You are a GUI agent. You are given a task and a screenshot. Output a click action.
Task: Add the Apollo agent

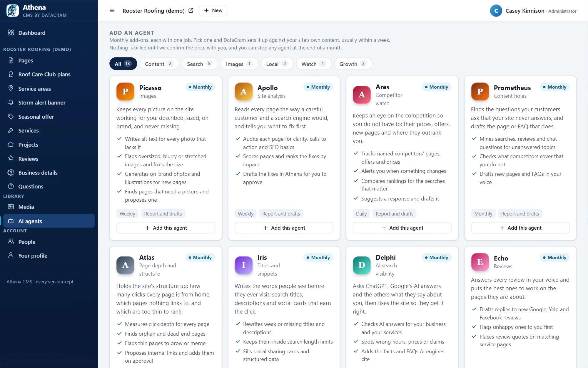point(284,228)
